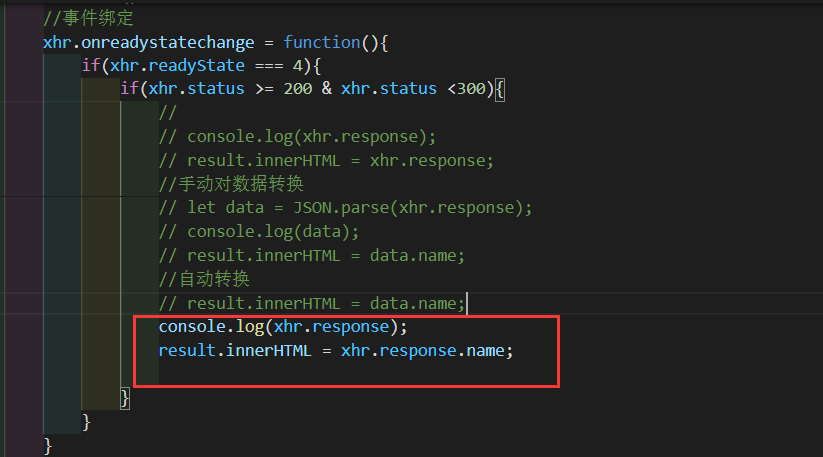The height and width of the screenshot is (457, 823).
Task: Click result.innerHTML on the active line
Action: [x=235, y=350]
